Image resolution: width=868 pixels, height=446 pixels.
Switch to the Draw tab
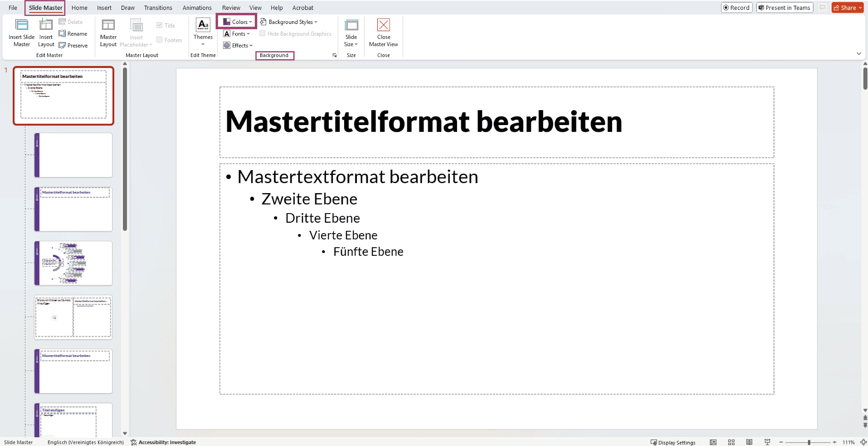[128, 8]
